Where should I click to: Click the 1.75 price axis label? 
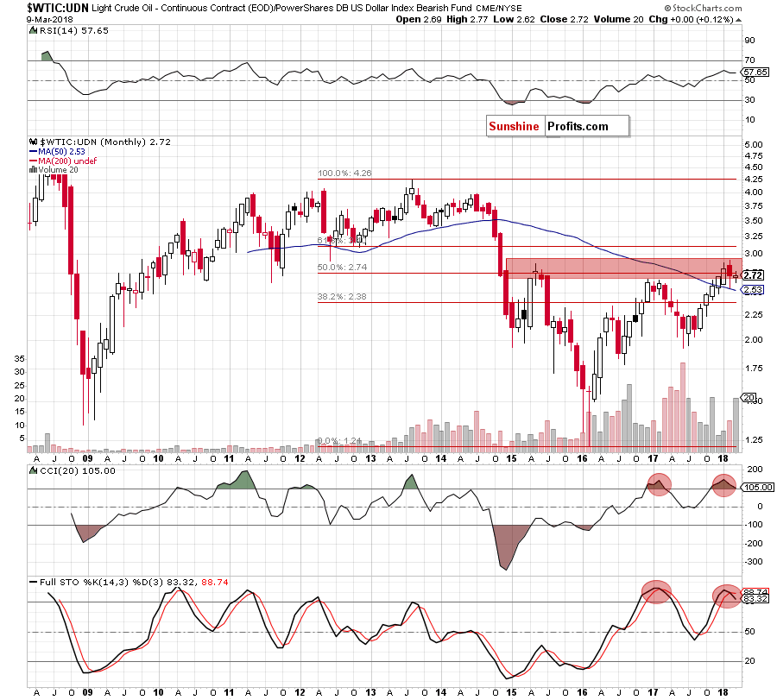(754, 368)
